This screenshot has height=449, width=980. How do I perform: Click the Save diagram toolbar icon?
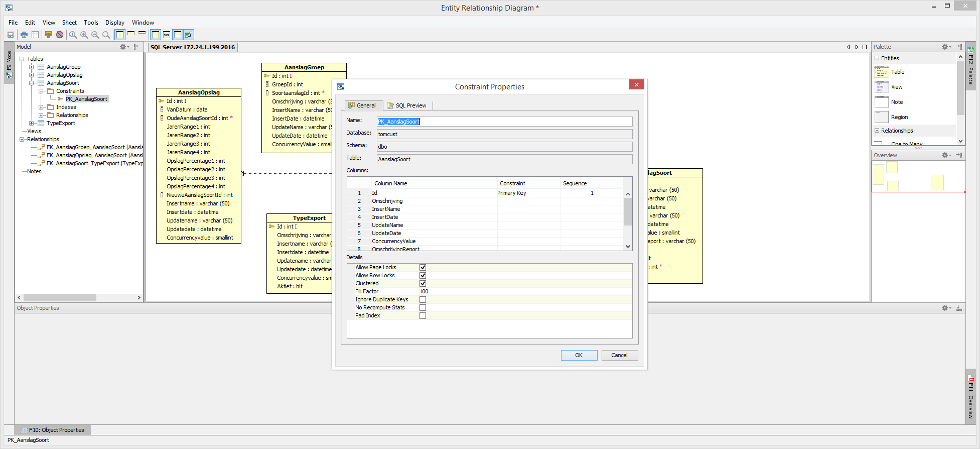click(10, 35)
